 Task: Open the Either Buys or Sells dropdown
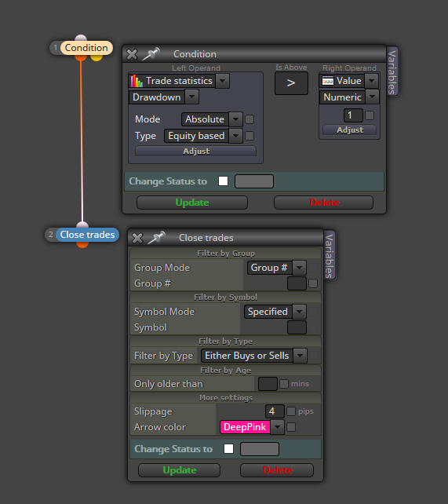pyautogui.click(x=300, y=356)
